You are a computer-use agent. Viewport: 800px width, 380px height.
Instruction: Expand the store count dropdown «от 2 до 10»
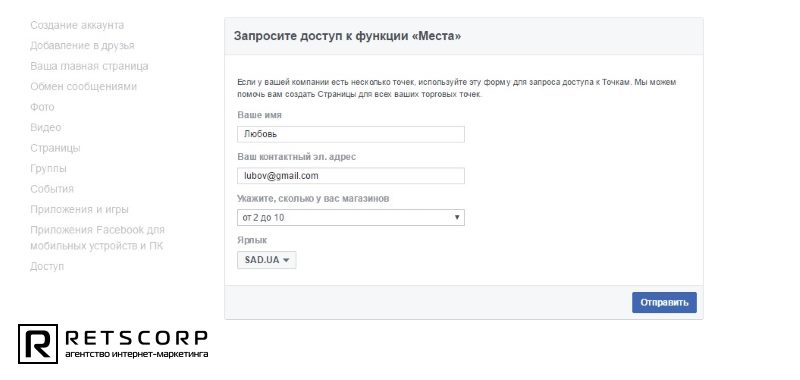pyautogui.click(x=351, y=217)
